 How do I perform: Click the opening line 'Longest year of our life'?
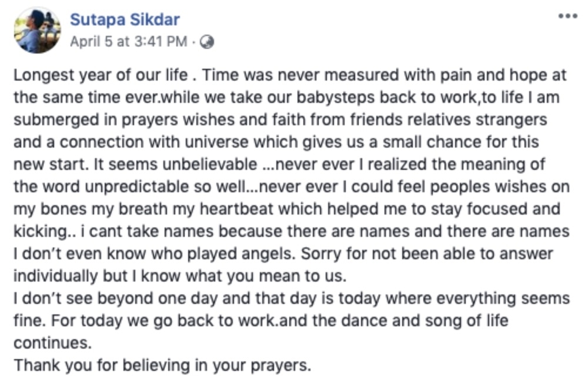click(x=99, y=76)
